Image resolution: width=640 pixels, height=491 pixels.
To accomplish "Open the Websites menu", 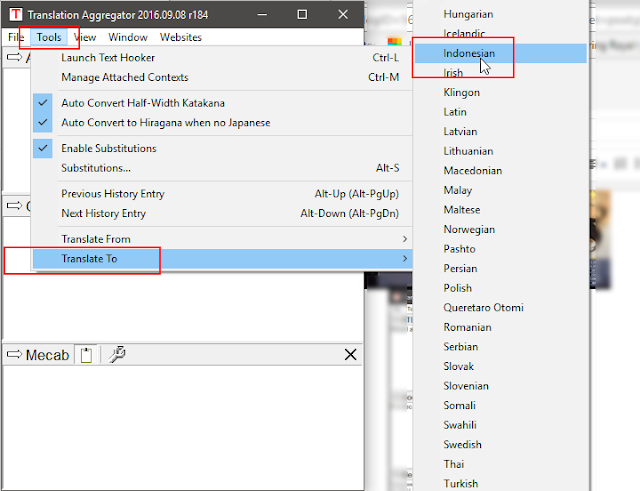I will point(181,37).
